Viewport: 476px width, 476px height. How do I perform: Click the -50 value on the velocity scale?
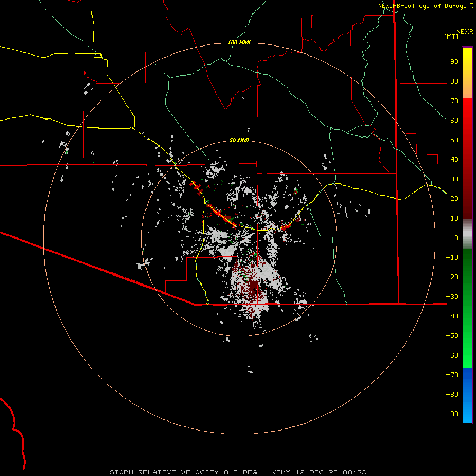point(452,335)
